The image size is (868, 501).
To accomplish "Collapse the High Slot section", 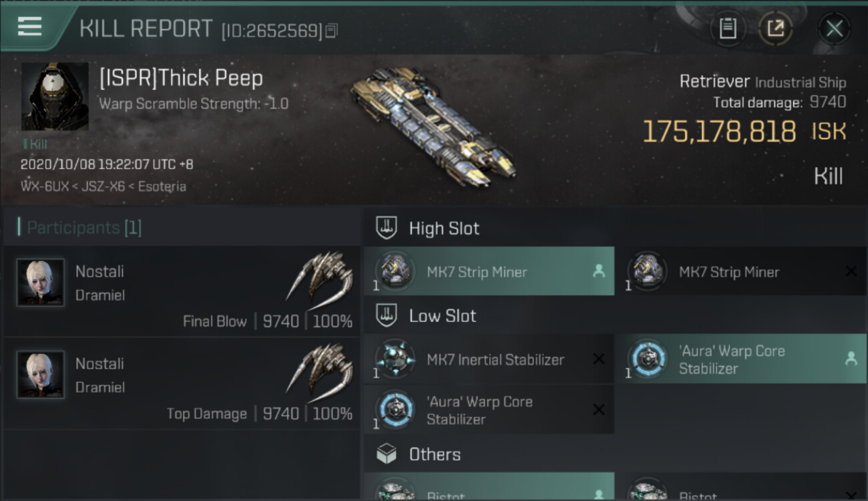I will tap(444, 228).
